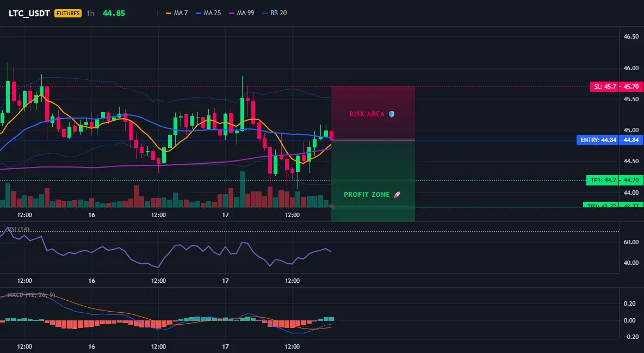
Task: Click the shield icon beside RISK AREA
Action: coord(392,114)
